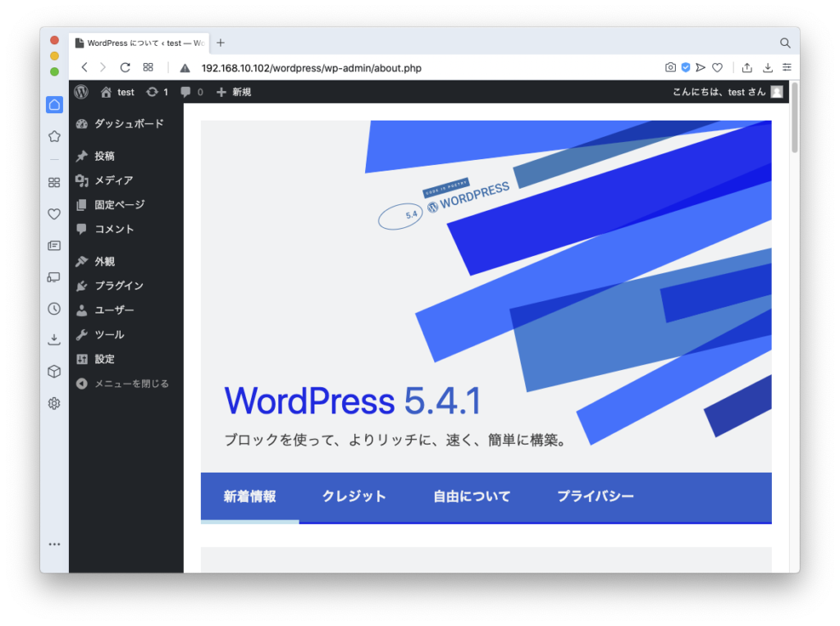This screenshot has width=840, height=626.
Task: Expand the three-dots more menu in sidebar
Action: [x=54, y=544]
